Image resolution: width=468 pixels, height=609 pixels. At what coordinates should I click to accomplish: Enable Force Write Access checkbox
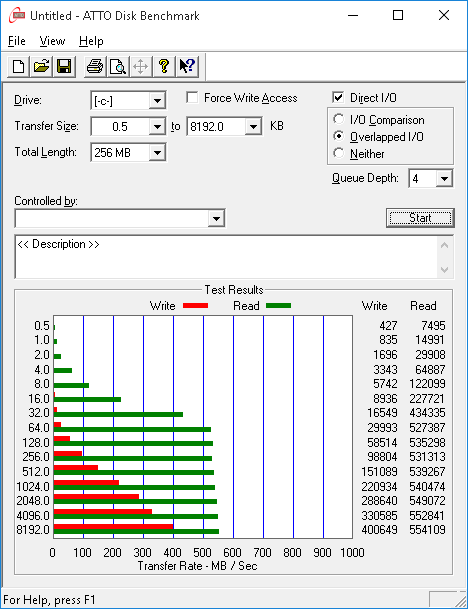tap(192, 97)
